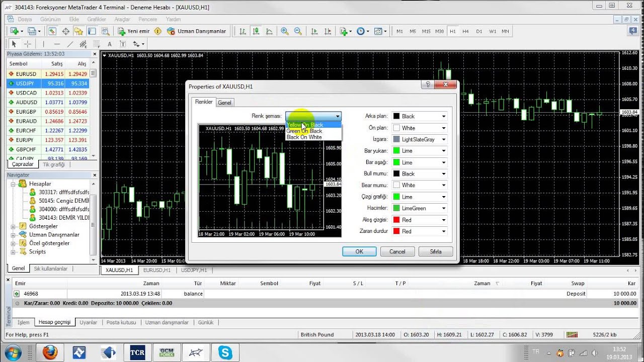Open Firefox from the taskbar
Screen dimensions: 644x362
coord(49,352)
